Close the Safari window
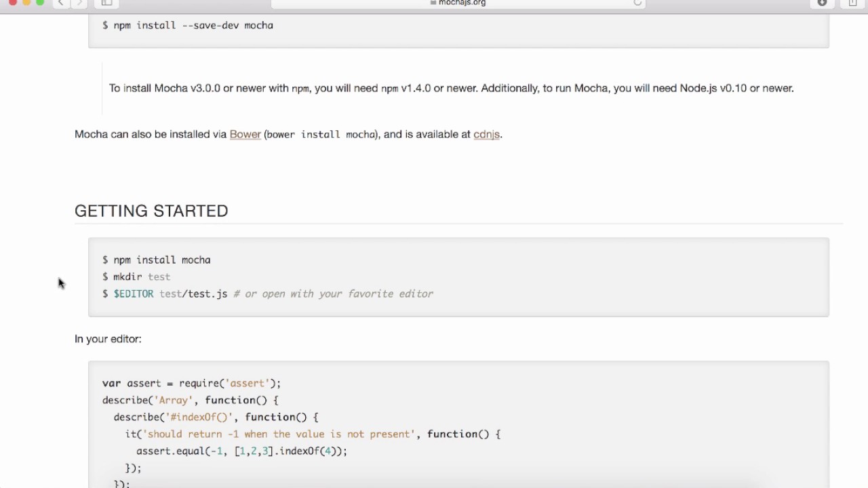This screenshot has width=868, height=488. tap(12, 2)
